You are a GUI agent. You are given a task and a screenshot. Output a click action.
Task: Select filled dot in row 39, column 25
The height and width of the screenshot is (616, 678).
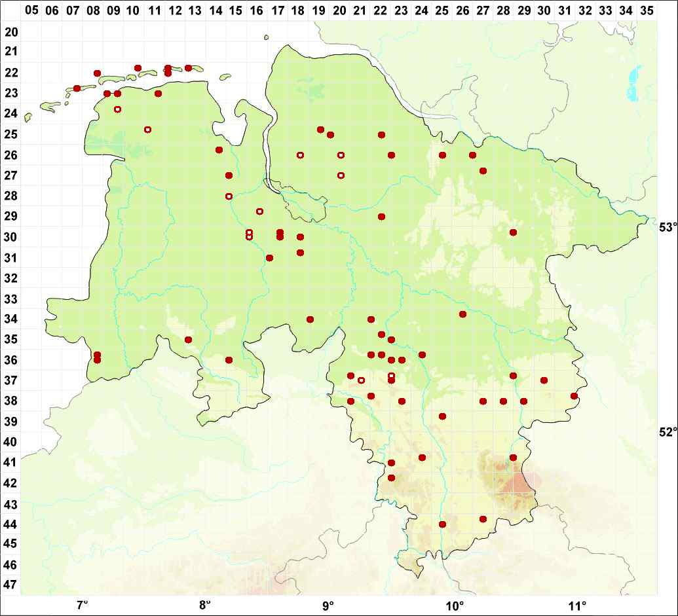[442, 416]
